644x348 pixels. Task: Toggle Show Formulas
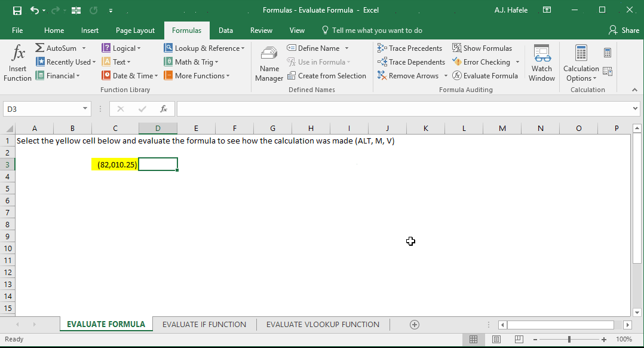[482, 48]
